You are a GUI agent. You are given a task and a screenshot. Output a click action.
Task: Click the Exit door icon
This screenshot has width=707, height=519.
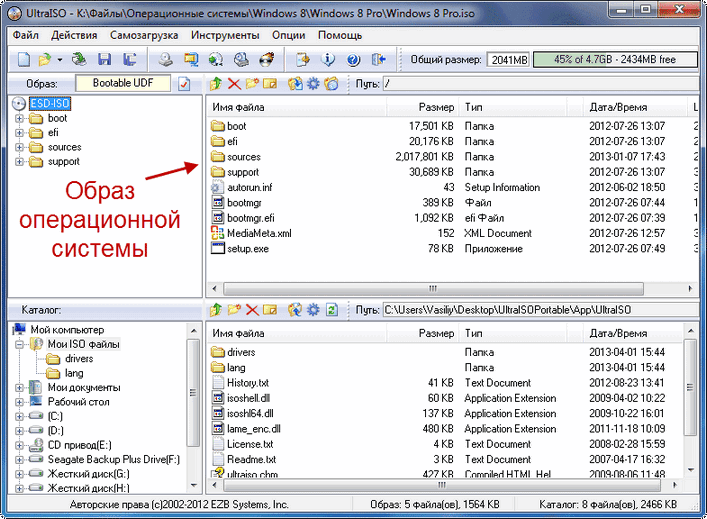click(x=378, y=59)
